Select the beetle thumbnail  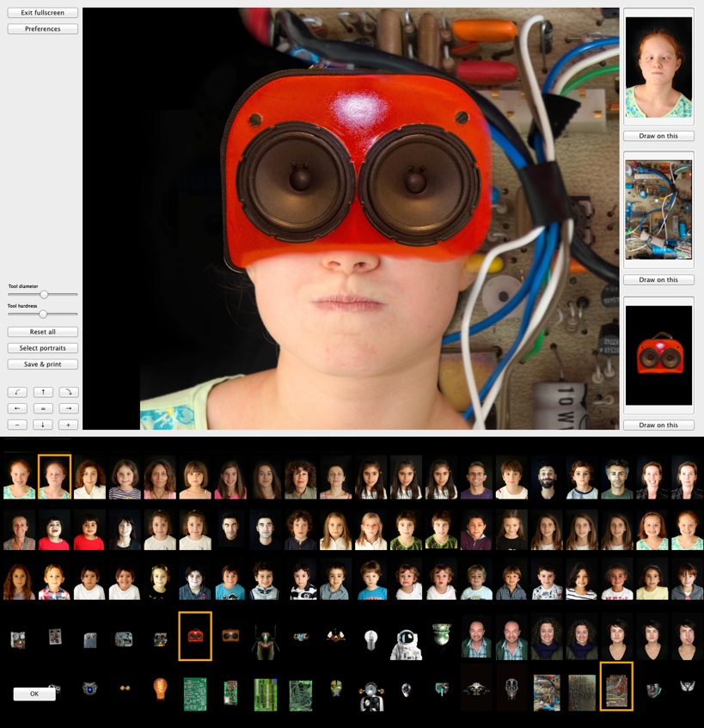pyautogui.click(x=265, y=640)
